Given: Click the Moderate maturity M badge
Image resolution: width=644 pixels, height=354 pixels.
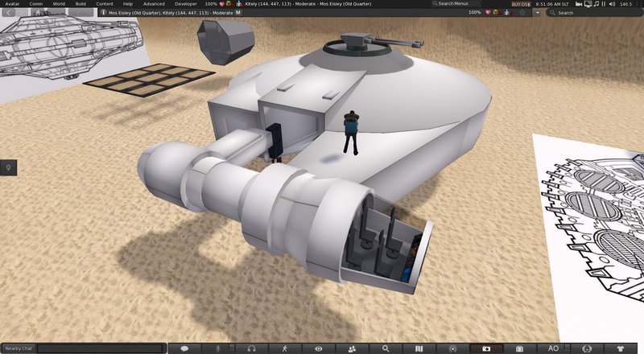Looking at the screenshot, I should click(238, 13).
